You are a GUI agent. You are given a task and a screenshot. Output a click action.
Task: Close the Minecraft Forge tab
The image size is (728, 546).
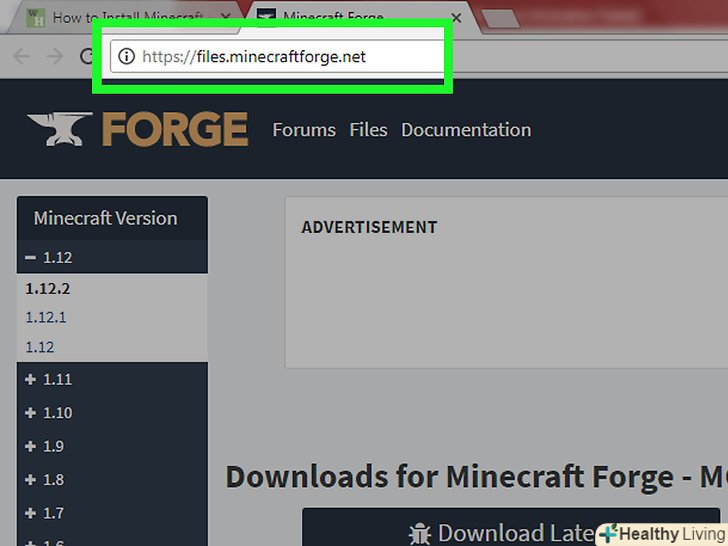(x=456, y=18)
